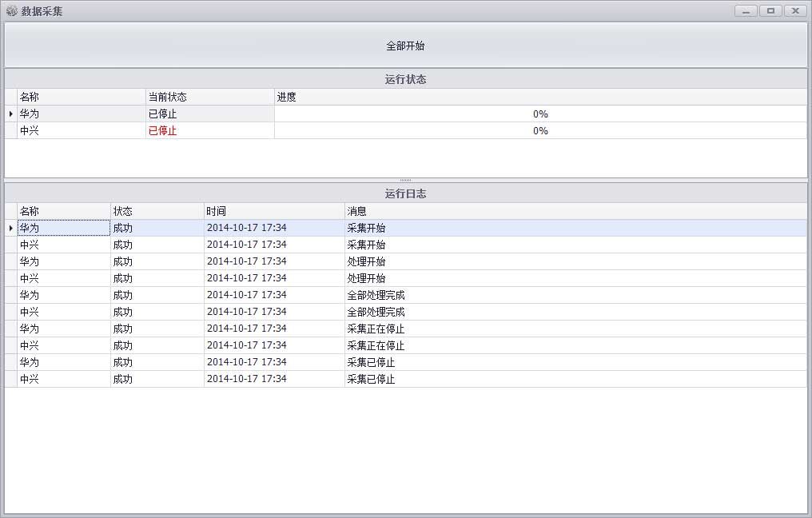Maximize the 数据采集 window
Image resolution: width=812 pixels, height=518 pixels.
770,11
